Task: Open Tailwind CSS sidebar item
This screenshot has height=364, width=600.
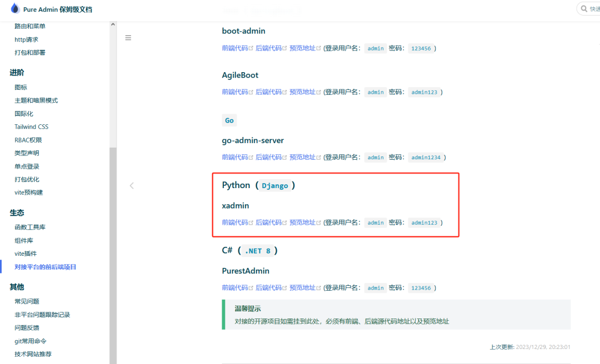Action: 31,127
